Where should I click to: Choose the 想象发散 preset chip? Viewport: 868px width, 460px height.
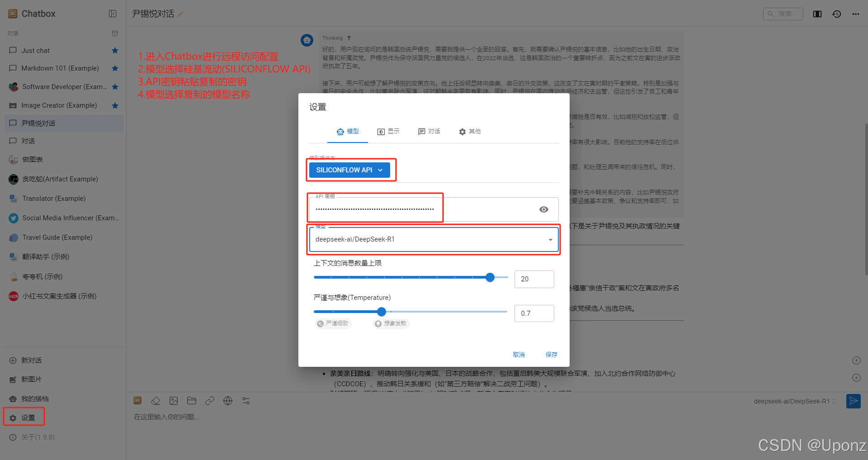pyautogui.click(x=391, y=323)
